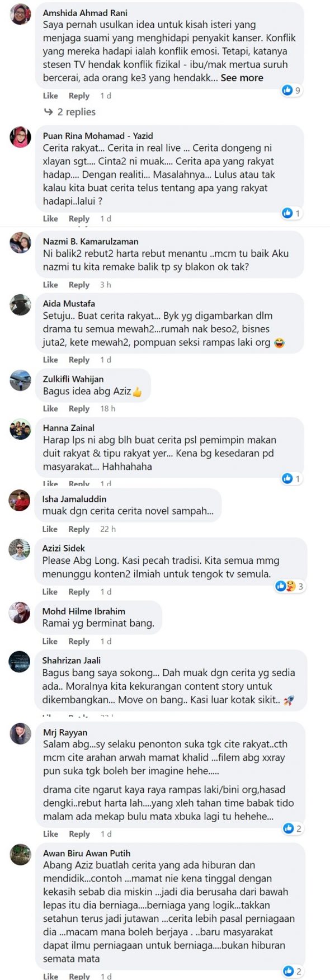Reply to Isha Jamaluddin's comment

pos(79,529)
